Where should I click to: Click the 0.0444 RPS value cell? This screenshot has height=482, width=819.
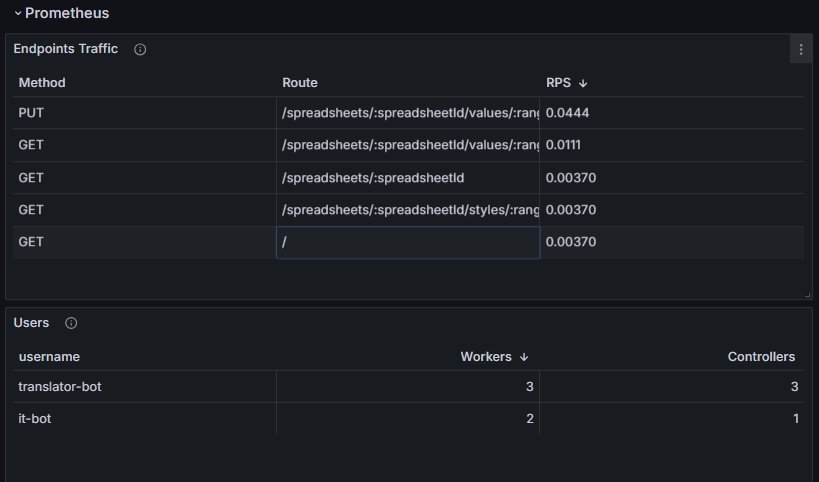[x=567, y=113]
